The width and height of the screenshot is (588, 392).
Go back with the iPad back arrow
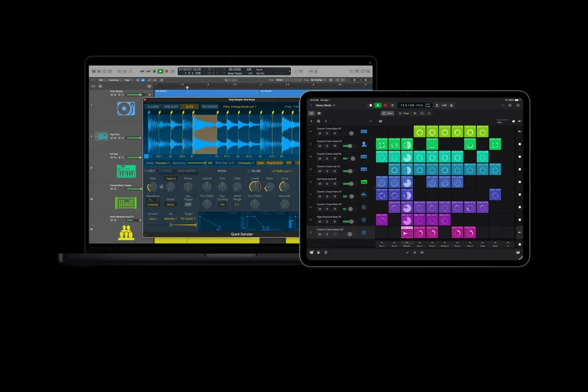pyautogui.click(x=311, y=105)
